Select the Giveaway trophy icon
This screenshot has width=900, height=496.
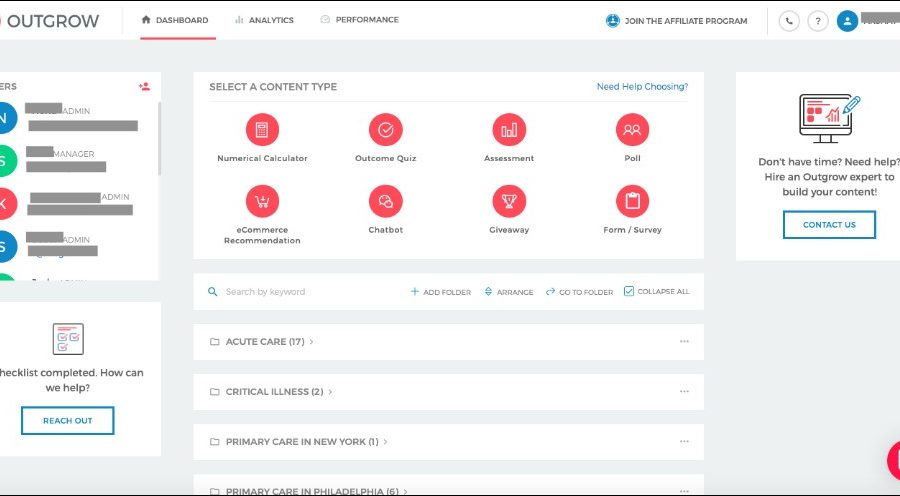tap(509, 202)
